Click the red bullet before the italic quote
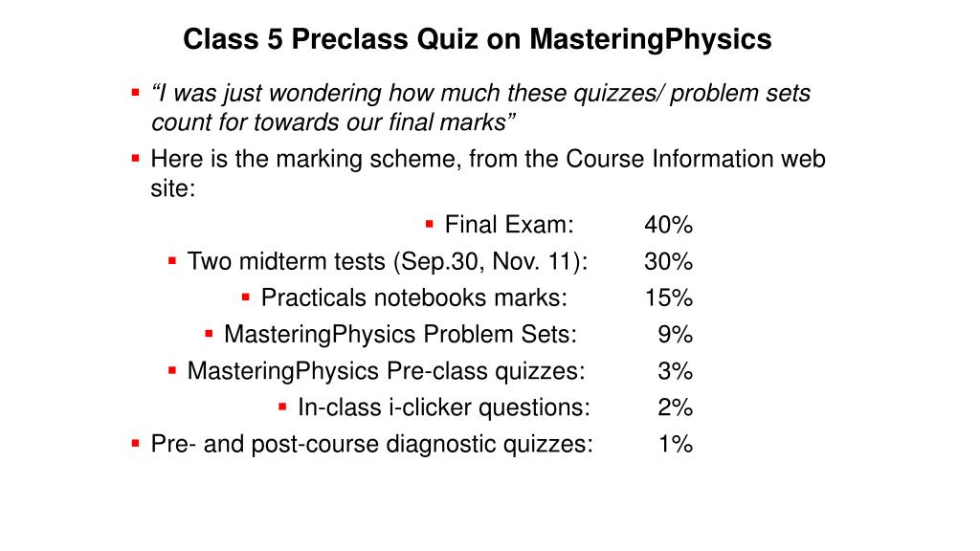The width and height of the screenshot is (980, 551). coord(136,93)
